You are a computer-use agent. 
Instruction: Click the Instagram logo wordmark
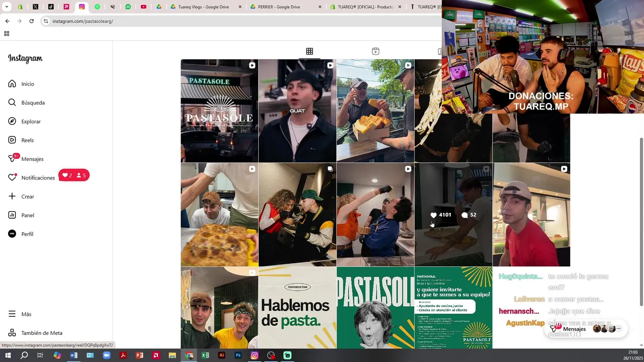25,58
